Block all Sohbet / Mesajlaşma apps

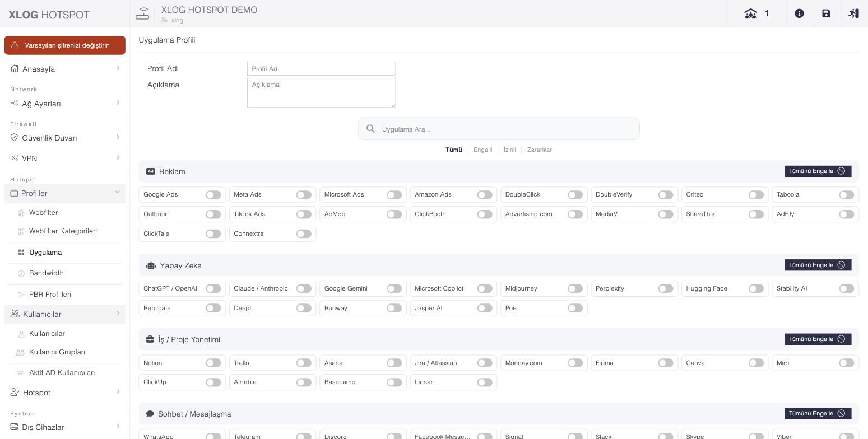tap(818, 414)
